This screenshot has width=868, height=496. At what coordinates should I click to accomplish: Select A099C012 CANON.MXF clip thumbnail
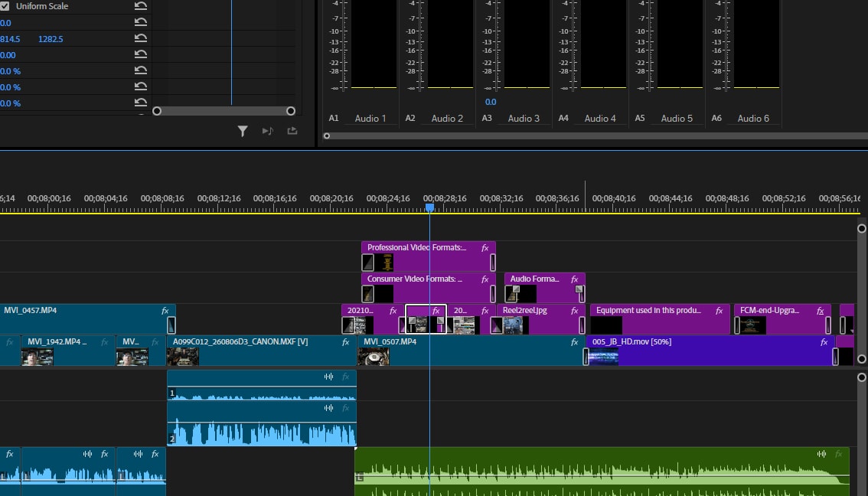click(183, 357)
